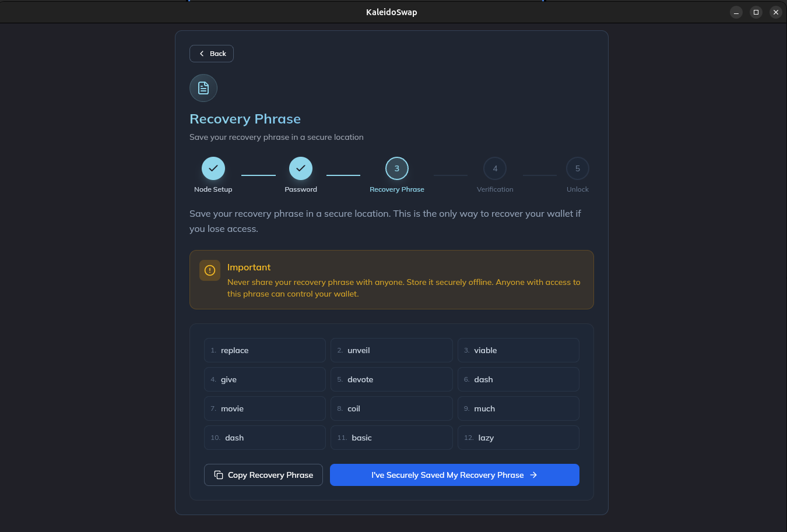Select word 6 'dash'
787x532 pixels.
[x=518, y=379]
